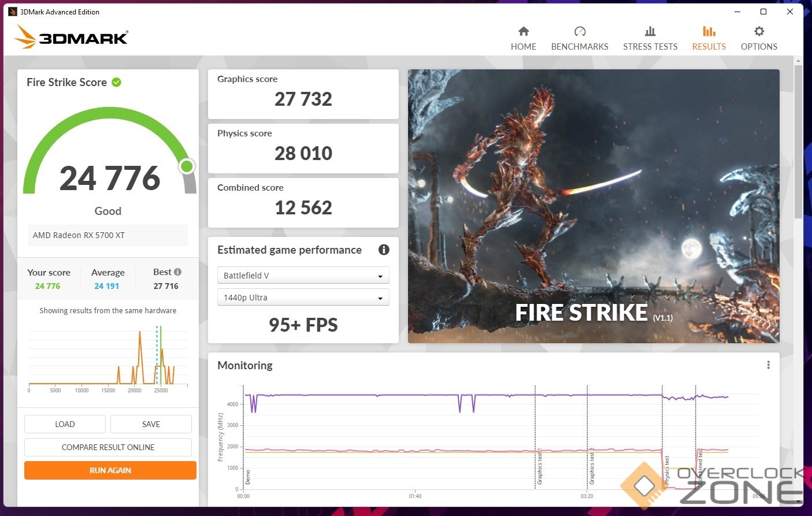Viewport: 812px width, 516px height.
Task: Go to Stress Tests chart icon
Action: tap(650, 32)
